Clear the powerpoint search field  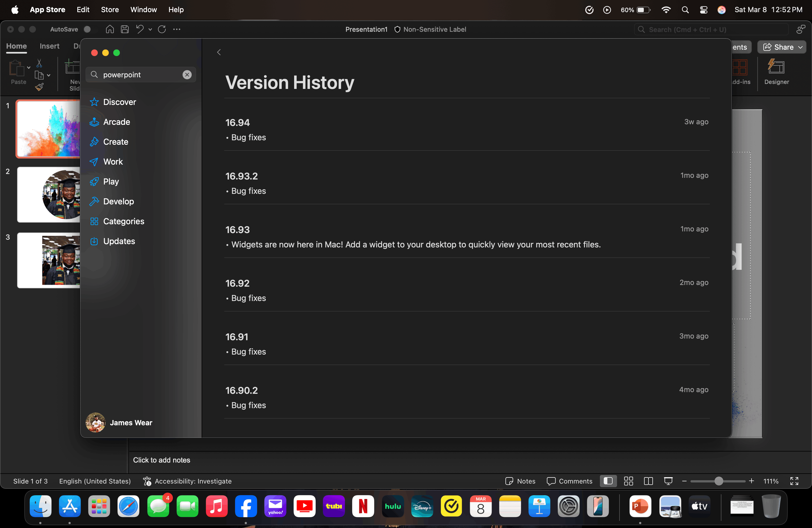187,75
